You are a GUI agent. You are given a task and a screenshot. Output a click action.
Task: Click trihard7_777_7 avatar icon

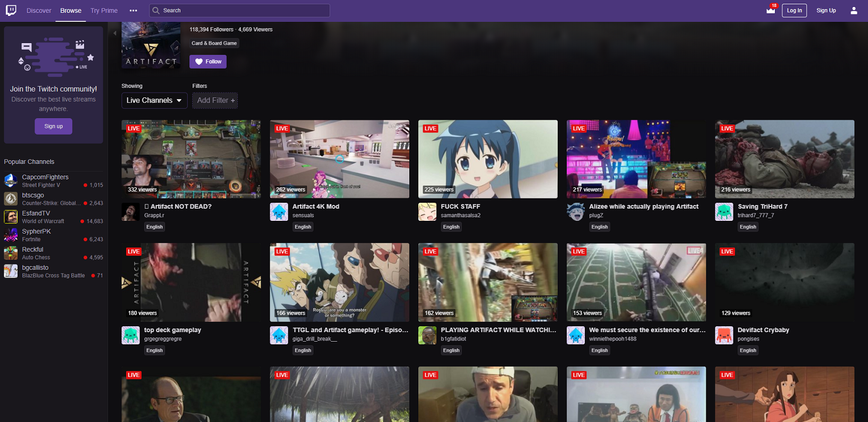coord(724,212)
